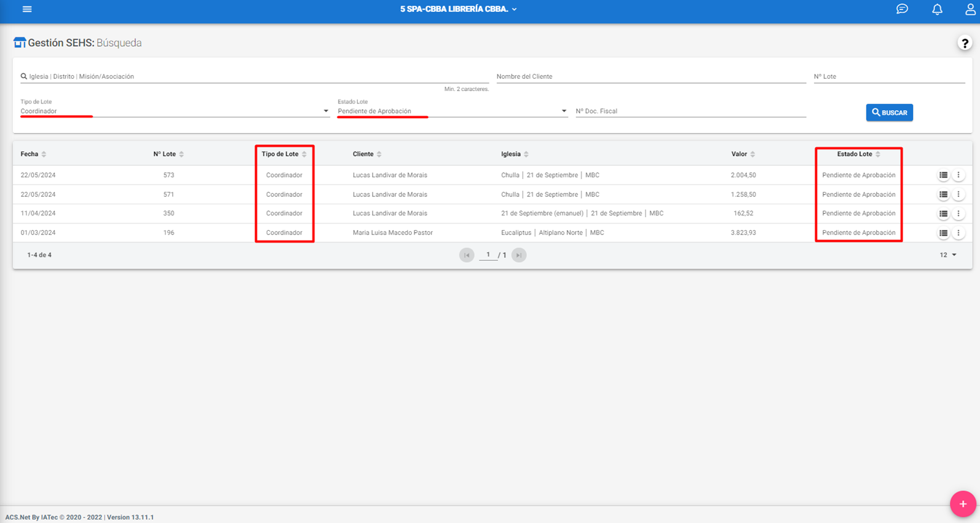This screenshot has width=980, height=523.
Task: Open list details for lote 571
Action: [x=943, y=194]
